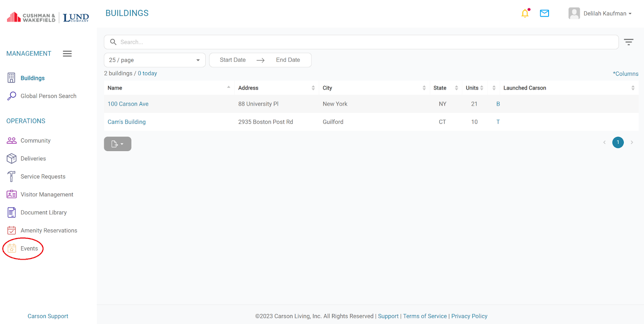The height and width of the screenshot is (324, 644).
Task: Click the filter icon beside search bar
Action: 628,42
